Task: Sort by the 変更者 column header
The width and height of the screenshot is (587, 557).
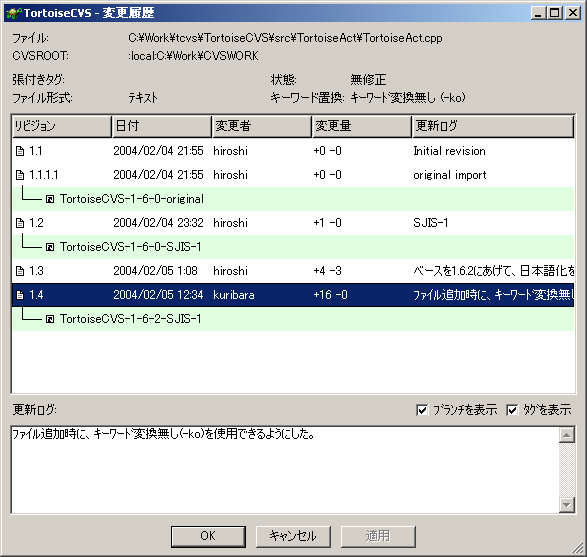Action: [x=262, y=126]
